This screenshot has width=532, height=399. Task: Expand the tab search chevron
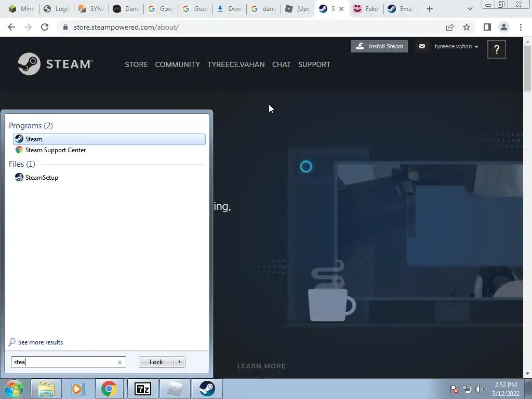click(x=470, y=9)
